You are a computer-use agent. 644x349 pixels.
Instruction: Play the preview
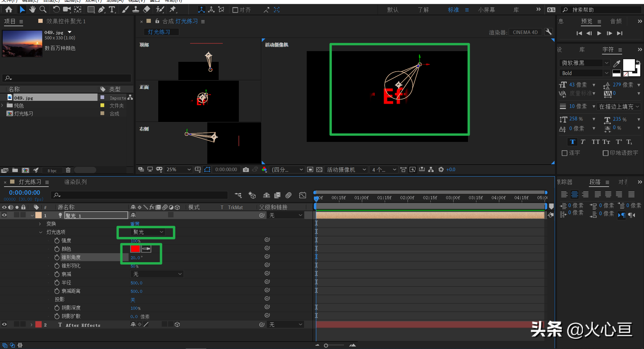(599, 33)
